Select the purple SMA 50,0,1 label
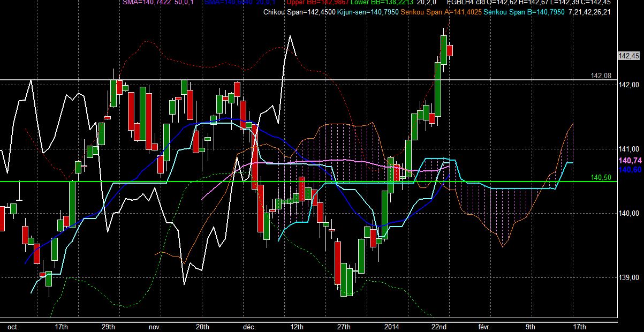Image resolution: width=644 pixels, height=332 pixels. (159, 3)
